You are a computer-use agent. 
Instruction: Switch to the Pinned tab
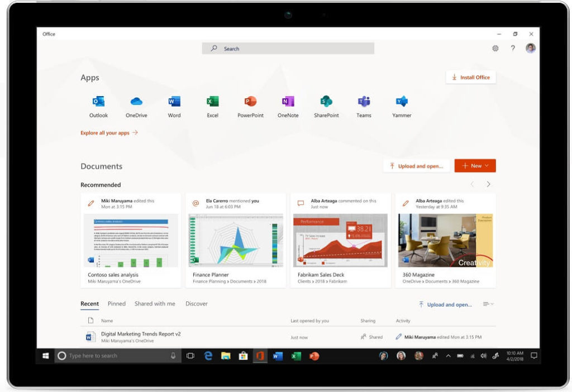116,304
